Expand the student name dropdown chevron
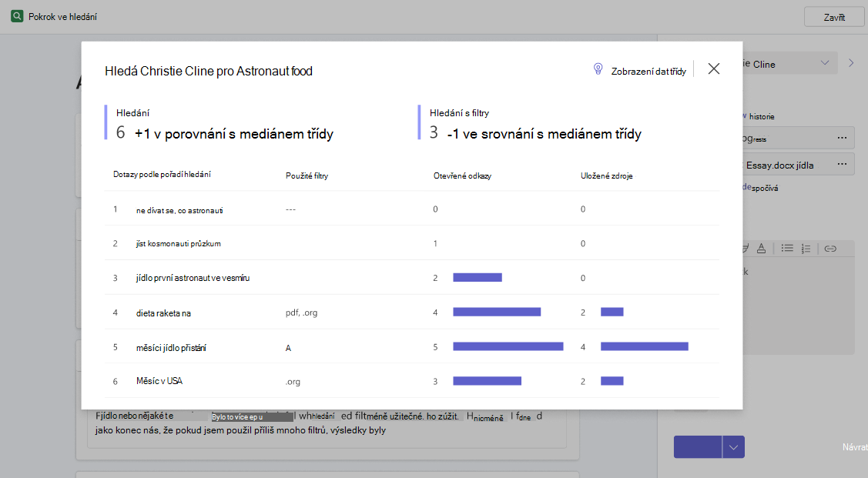 coord(825,63)
